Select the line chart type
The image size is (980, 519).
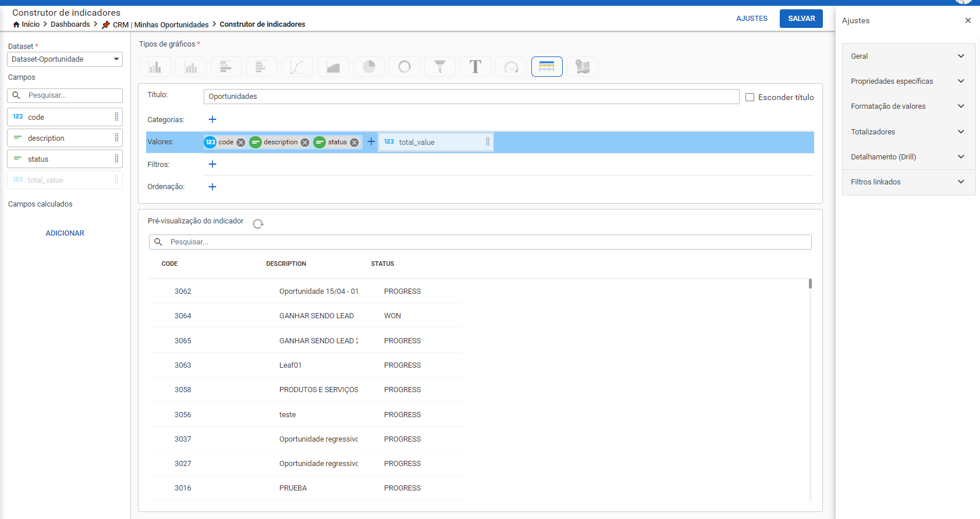tap(297, 67)
